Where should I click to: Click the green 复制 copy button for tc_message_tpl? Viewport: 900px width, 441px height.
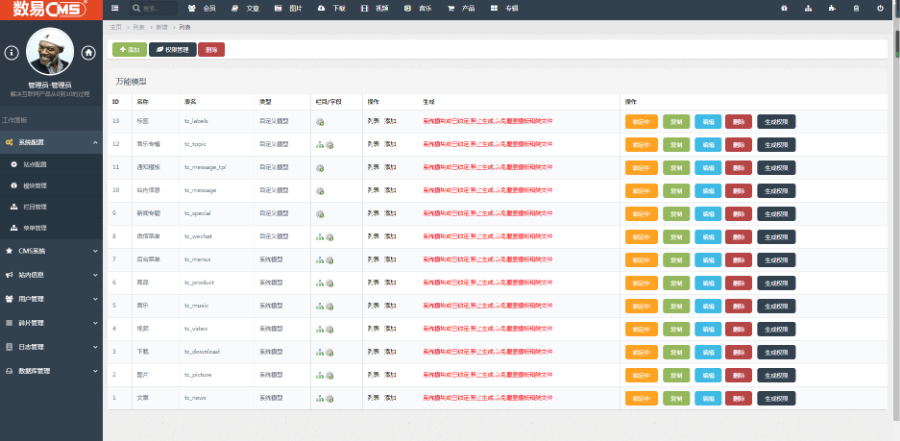click(x=676, y=168)
